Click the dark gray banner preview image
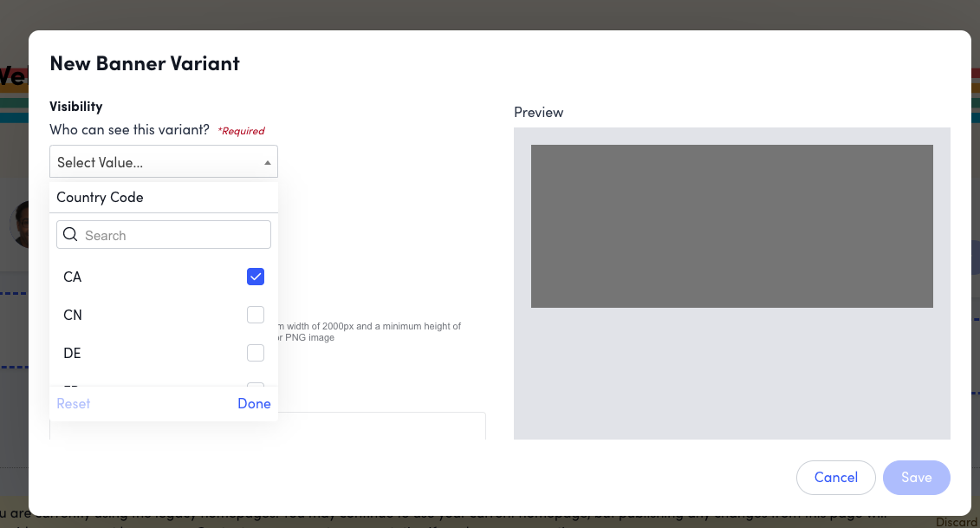 [x=731, y=226]
